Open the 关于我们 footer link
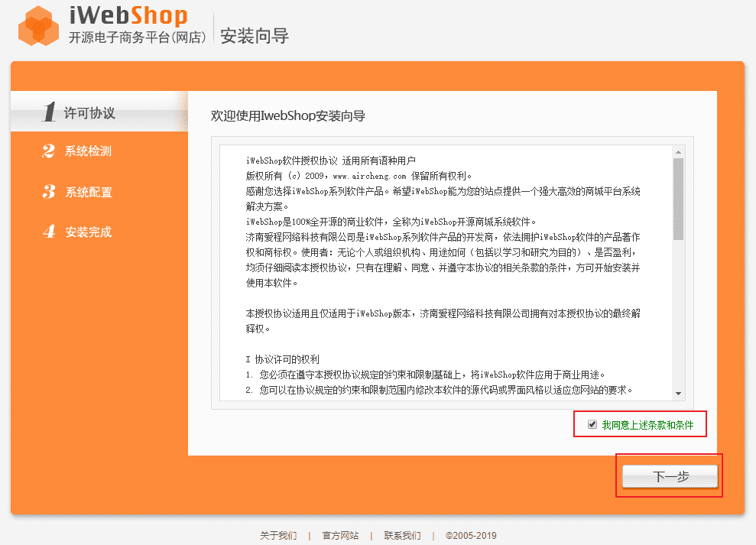 pyautogui.click(x=278, y=535)
